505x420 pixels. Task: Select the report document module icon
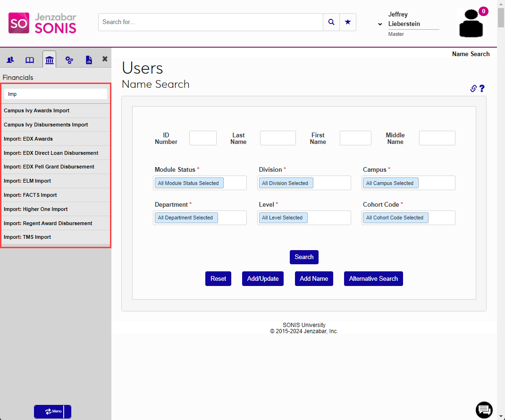click(x=89, y=59)
